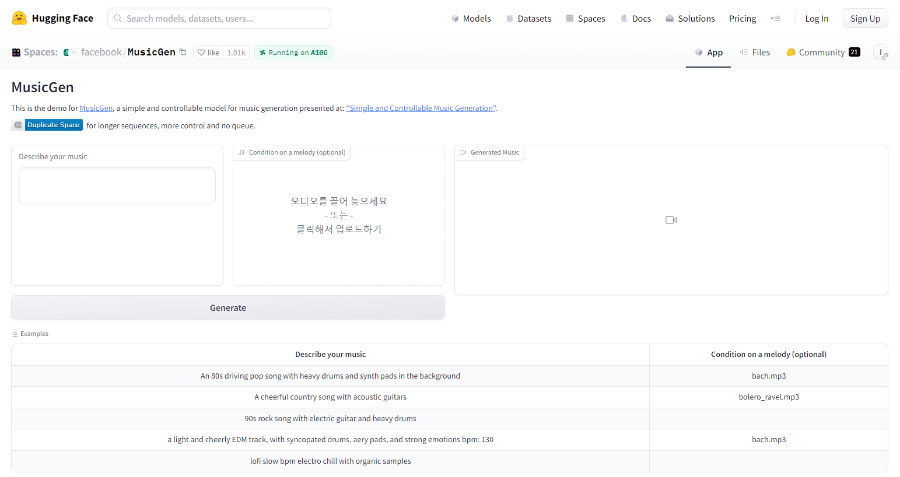
Task: Copy the space name using the copy icon
Action: click(x=183, y=52)
